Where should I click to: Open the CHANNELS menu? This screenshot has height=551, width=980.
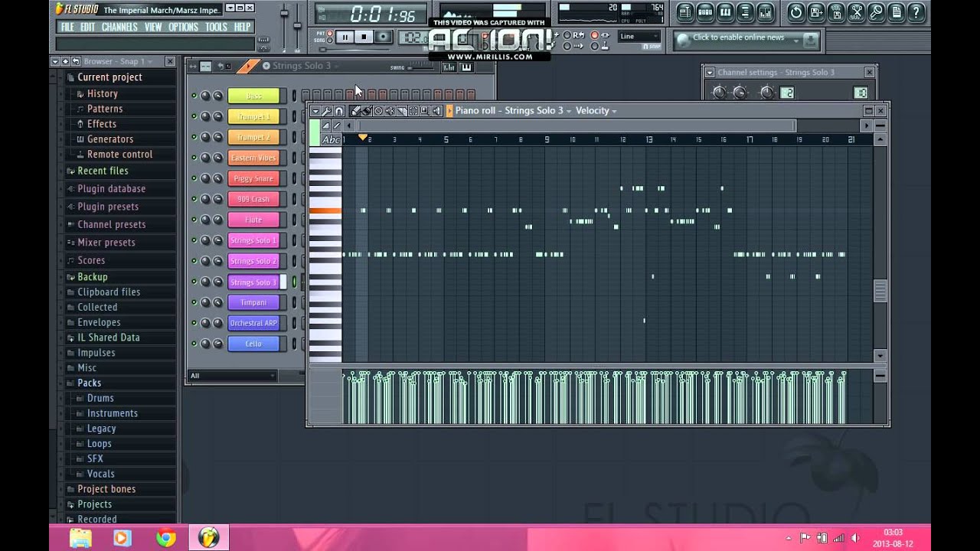(x=119, y=27)
